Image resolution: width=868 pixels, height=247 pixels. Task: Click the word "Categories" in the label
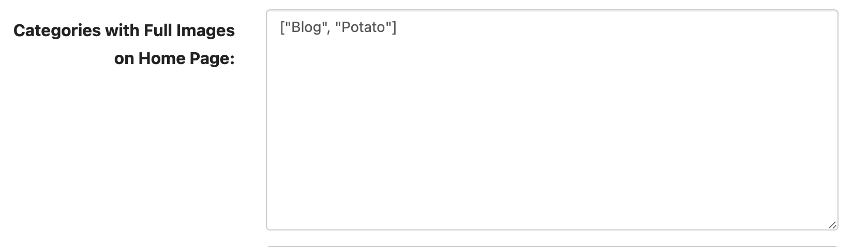pyautogui.click(x=57, y=31)
